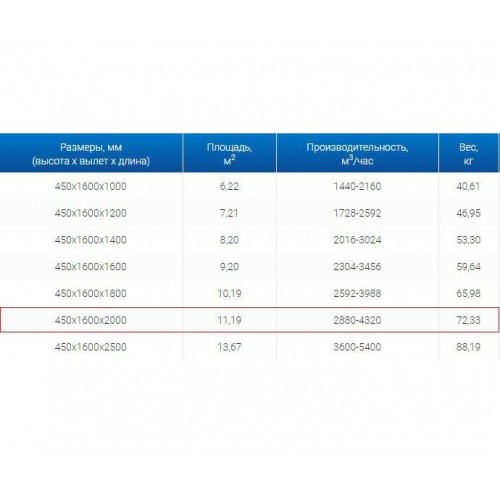Click the Вес, кг column header
Image resolution: width=500 pixels, height=500 pixels.
pyautogui.click(x=468, y=153)
